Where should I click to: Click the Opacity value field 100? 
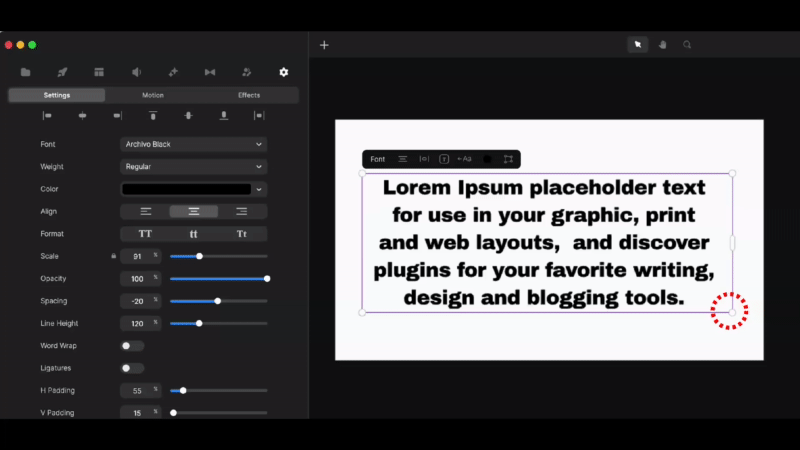[x=140, y=279]
